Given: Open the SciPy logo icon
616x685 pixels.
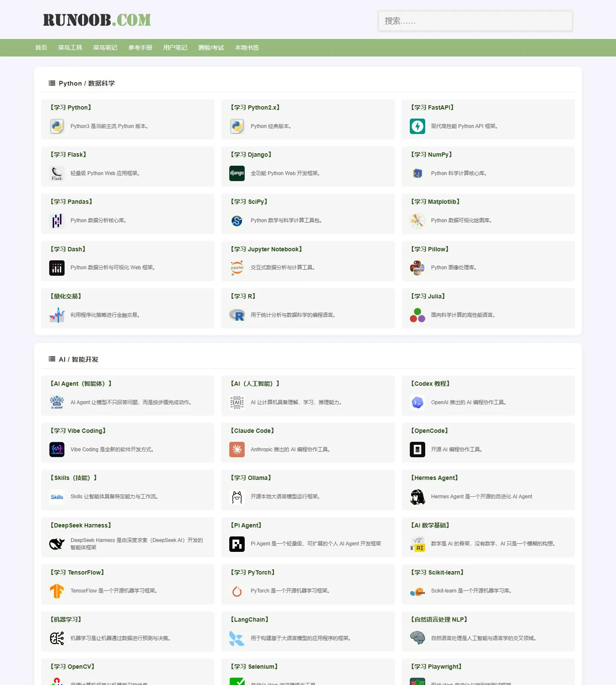Looking at the screenshot, I should click(x=237, y=220).
